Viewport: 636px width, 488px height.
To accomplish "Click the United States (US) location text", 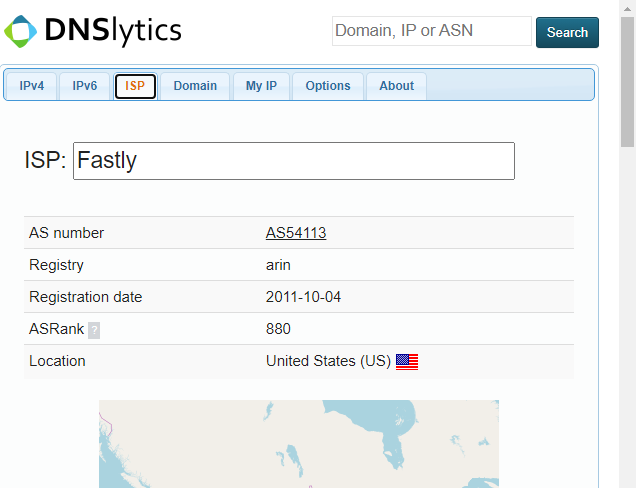I will click(x=328, y=361).
